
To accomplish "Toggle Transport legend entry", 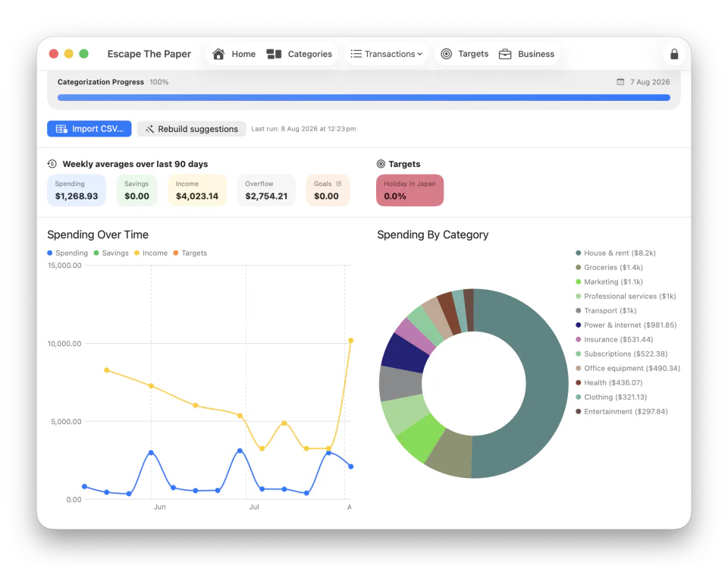I will (x=607, y=310).
